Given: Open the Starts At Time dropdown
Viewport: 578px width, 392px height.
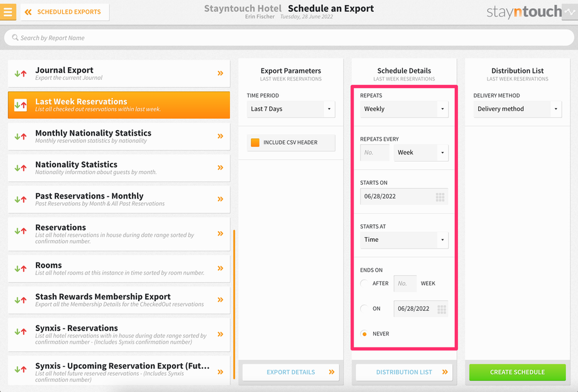Looking at the screenshot, I should pos(404,240).
